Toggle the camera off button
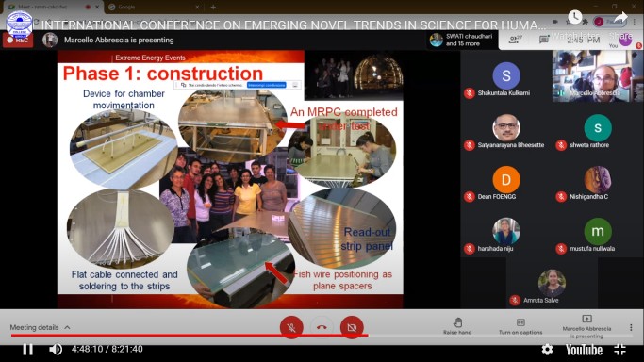644x362 pixels. pos(352,327)
